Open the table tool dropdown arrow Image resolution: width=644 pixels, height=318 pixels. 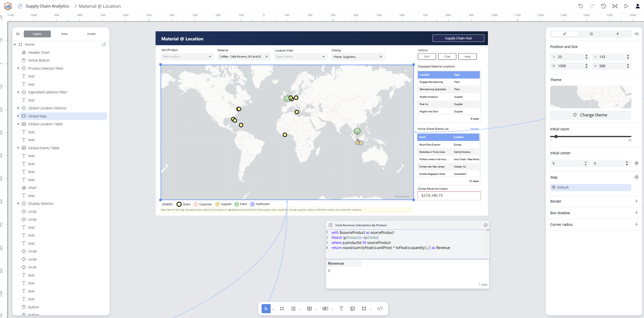tap(316, 309)
